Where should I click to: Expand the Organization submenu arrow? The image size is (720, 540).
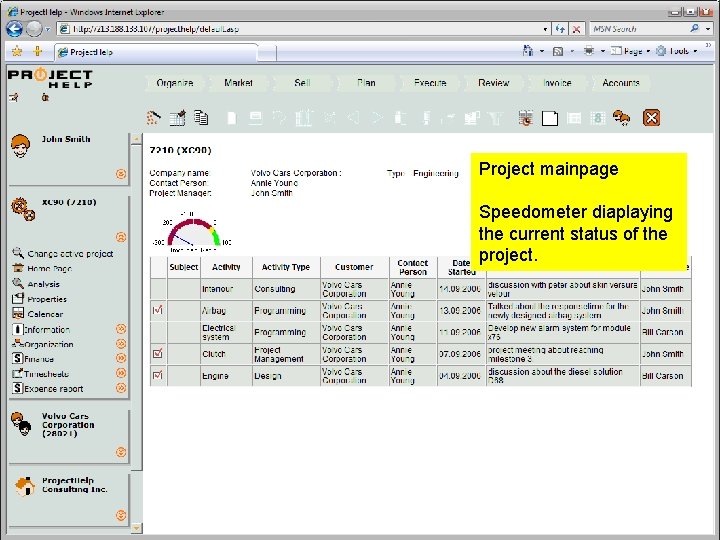[121, 344]
